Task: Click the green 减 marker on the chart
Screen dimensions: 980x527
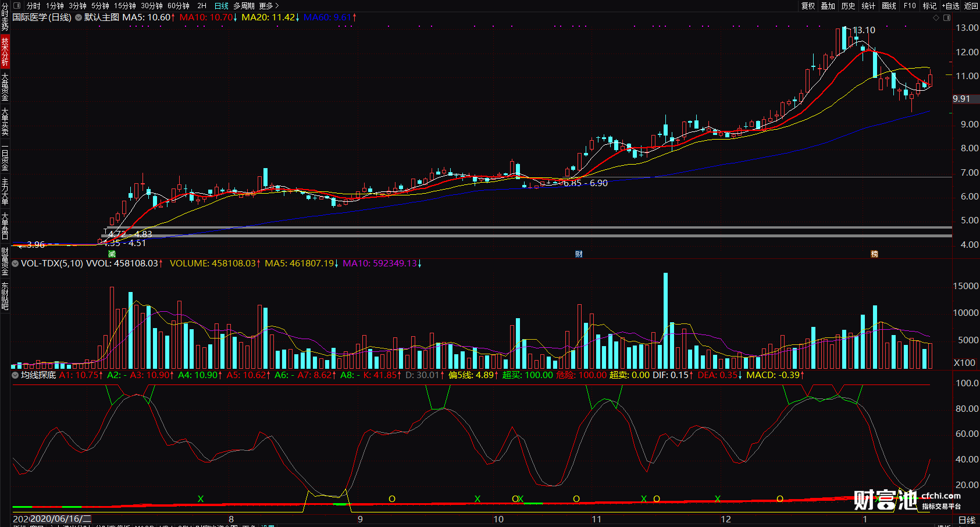Action: click(112, 254)
